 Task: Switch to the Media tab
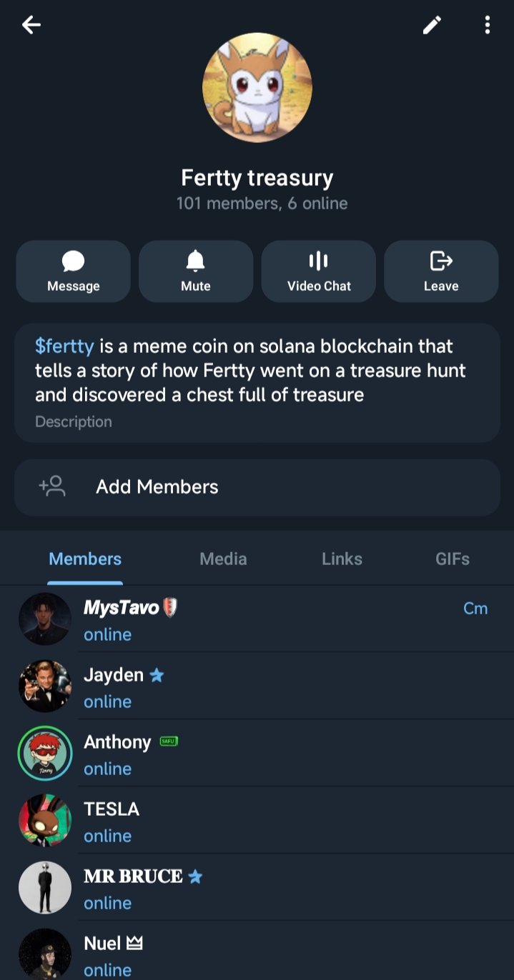(222, 559)
